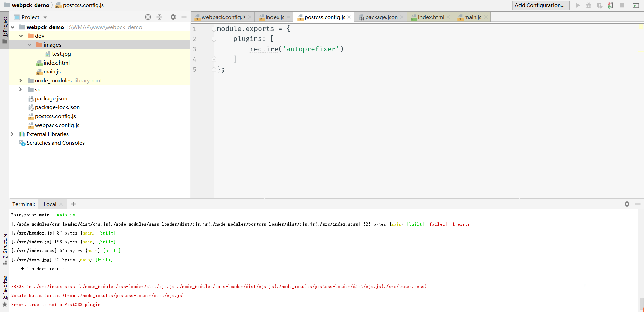Image resolution: width=644 pixels, height=312 pixels.
Task: Open the 2: Favorites tool window
Action: [5, 291]
